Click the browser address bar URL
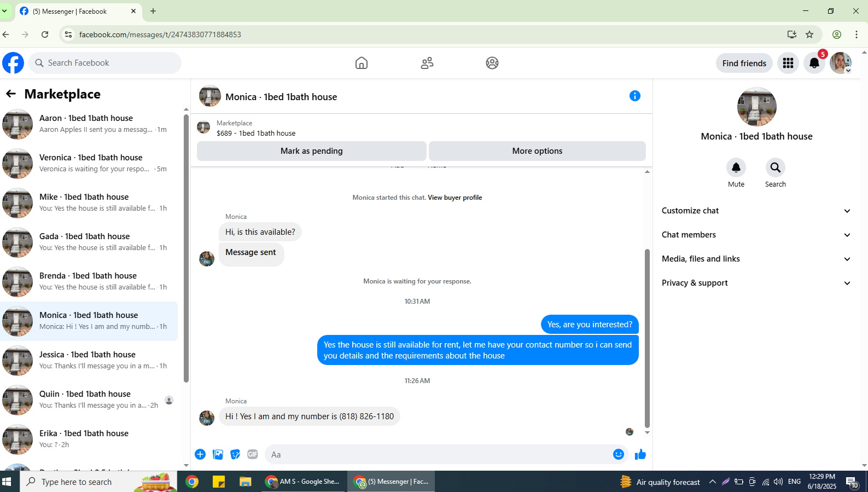Image resolution: width=868 pixels, height=492 pixels. click(x=160, y=34)
